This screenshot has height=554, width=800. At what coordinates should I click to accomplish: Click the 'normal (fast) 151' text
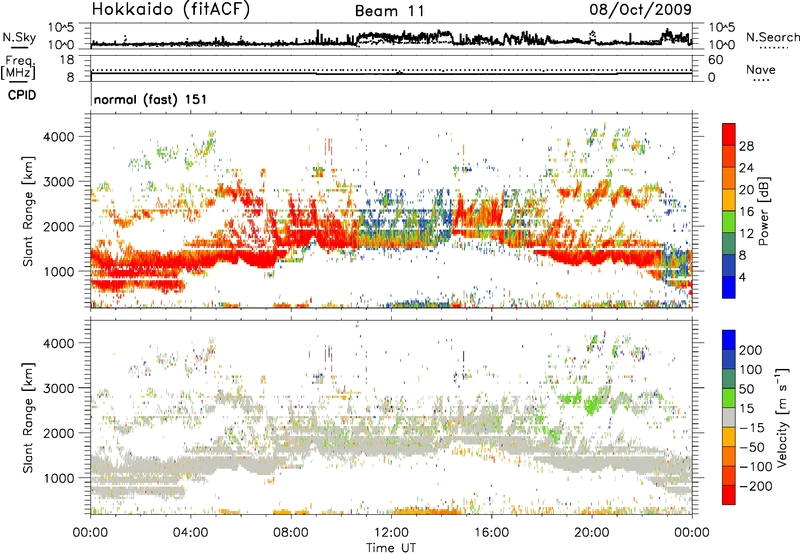click(151, 99)
